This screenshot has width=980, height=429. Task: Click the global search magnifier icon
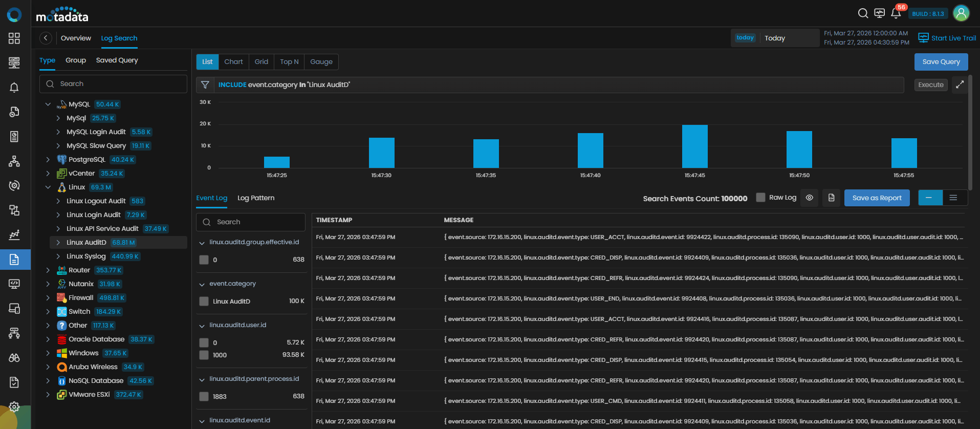click(863, 13)
